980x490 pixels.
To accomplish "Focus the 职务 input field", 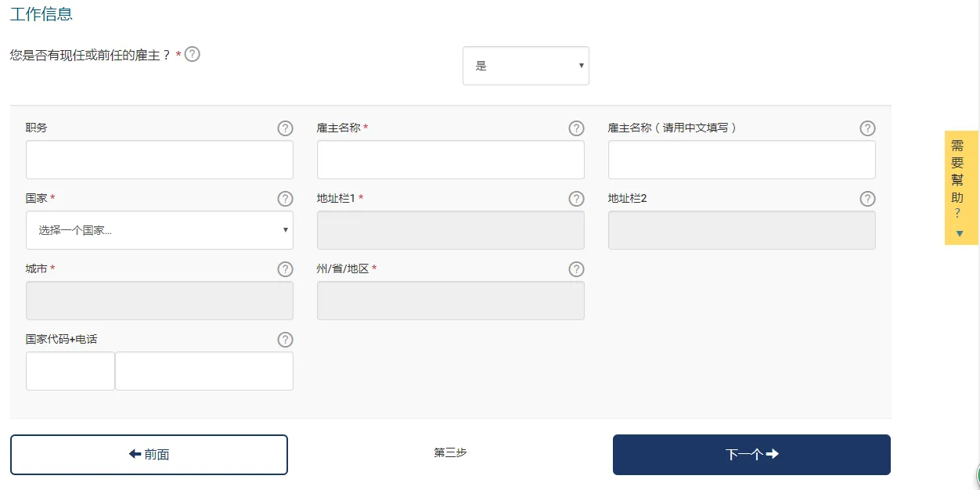I will pos(160,160).
